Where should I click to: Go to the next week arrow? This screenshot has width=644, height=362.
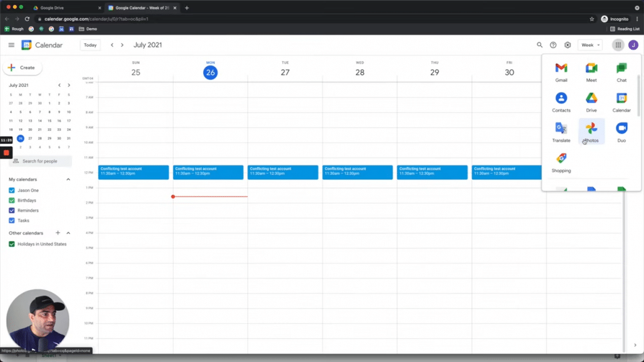[x=122, y=45]
